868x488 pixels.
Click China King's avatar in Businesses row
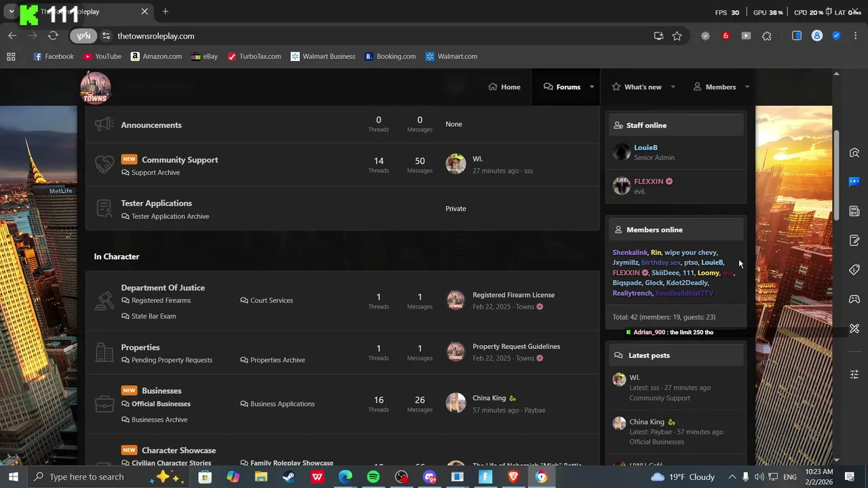coord(456,403)
